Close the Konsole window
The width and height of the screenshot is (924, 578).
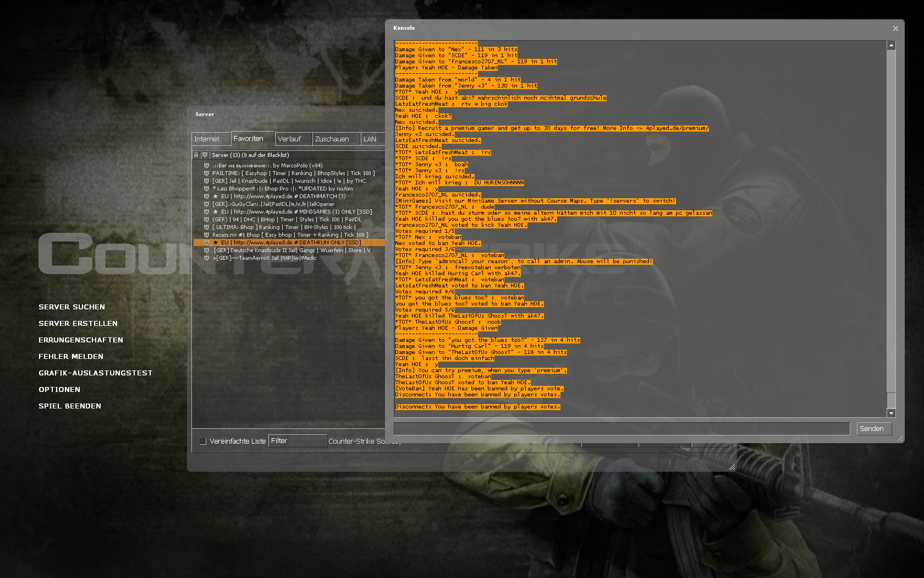[x=895, y=28]
